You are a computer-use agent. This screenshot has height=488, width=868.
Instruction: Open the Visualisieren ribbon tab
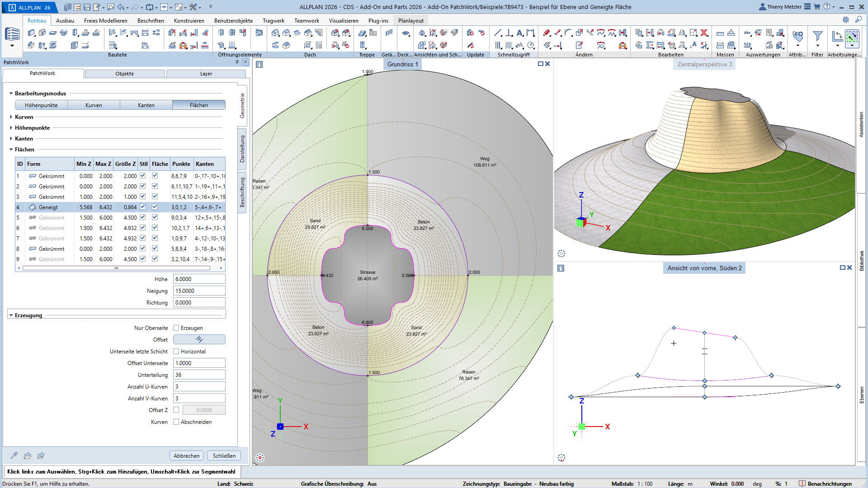pos(343,21)
